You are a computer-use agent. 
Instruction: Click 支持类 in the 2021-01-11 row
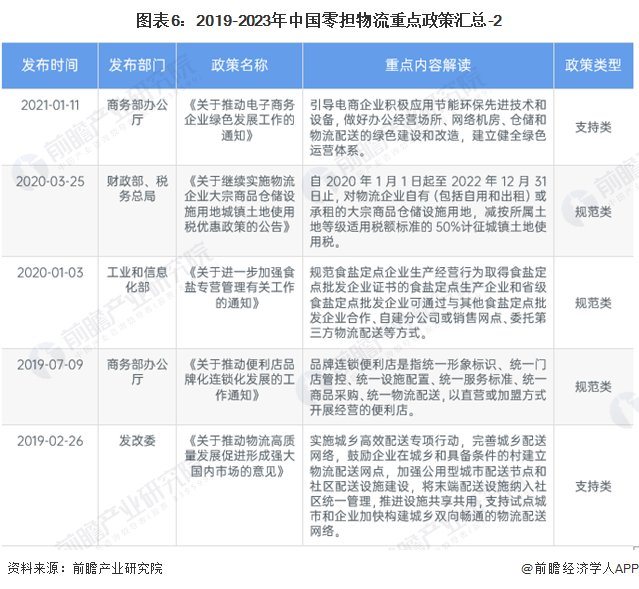click(x=593, y=128)
